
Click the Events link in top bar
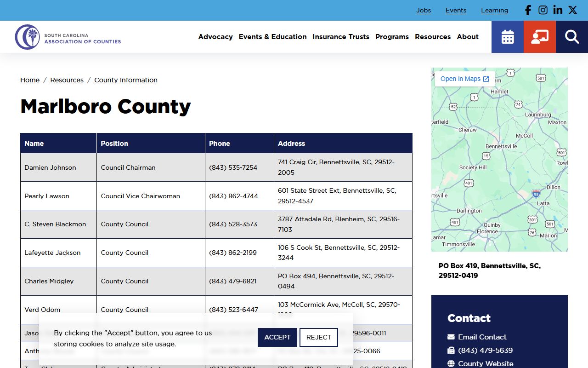pyautogui.click(x=456, y=10)
